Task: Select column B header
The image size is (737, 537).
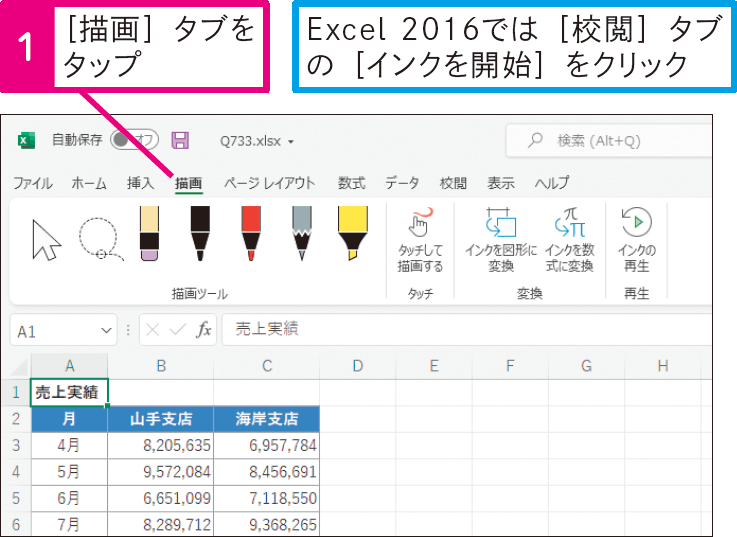Action: (161, 366)
